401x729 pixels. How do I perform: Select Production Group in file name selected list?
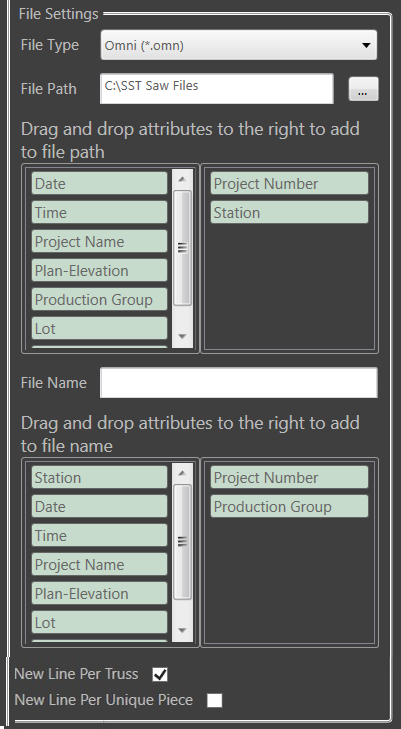(x=289, y=506)
